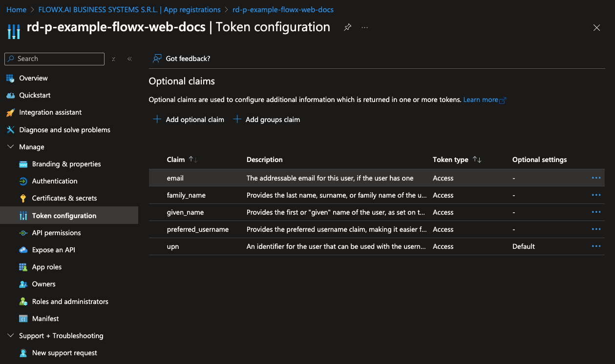This screenshot has height=364, width=615.
Task: Close the Token configuration blade
Action: click(596, 28)
